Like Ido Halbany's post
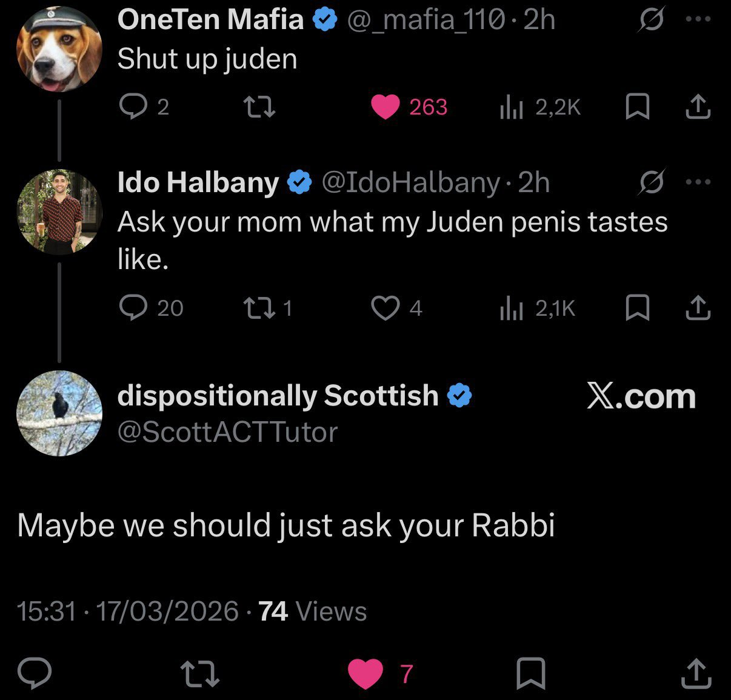The height and width of the screenshot is (700, 731). tap(385, 308)
